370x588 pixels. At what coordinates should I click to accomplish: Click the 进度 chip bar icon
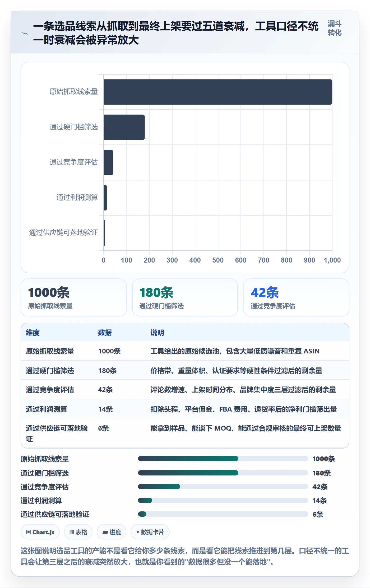(x=105, y=532)
